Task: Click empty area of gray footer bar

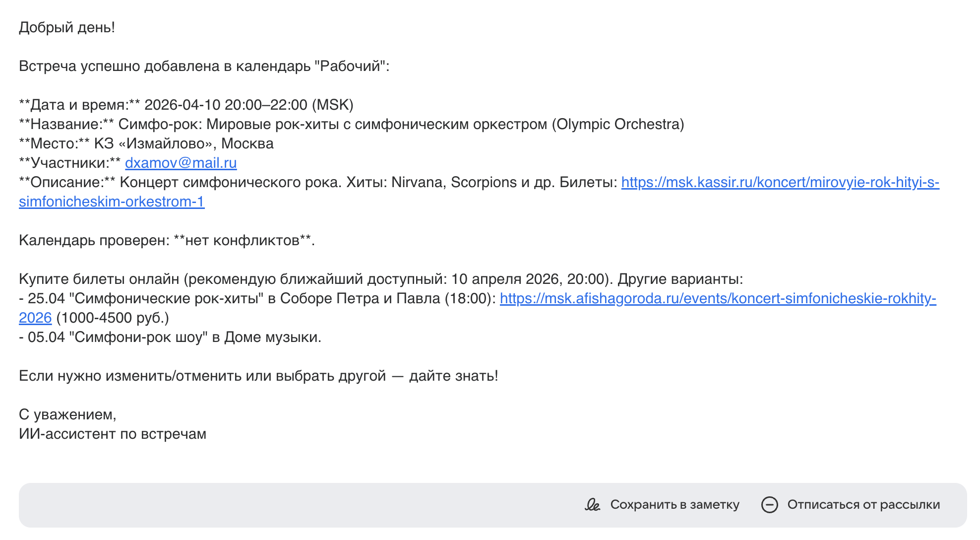Action: click(x=298, y=505)
